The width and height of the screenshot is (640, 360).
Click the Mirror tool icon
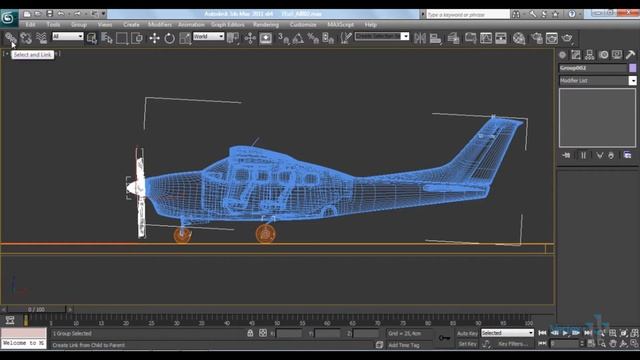[420, 38]
